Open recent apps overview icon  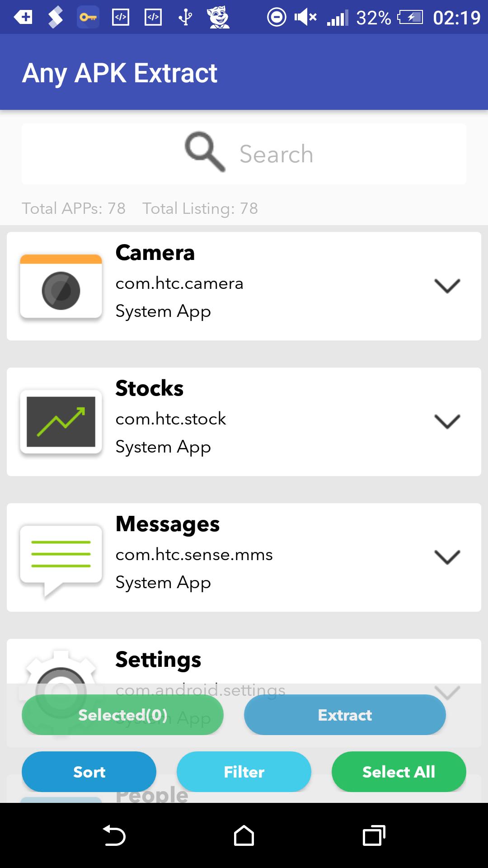(374, 835)
